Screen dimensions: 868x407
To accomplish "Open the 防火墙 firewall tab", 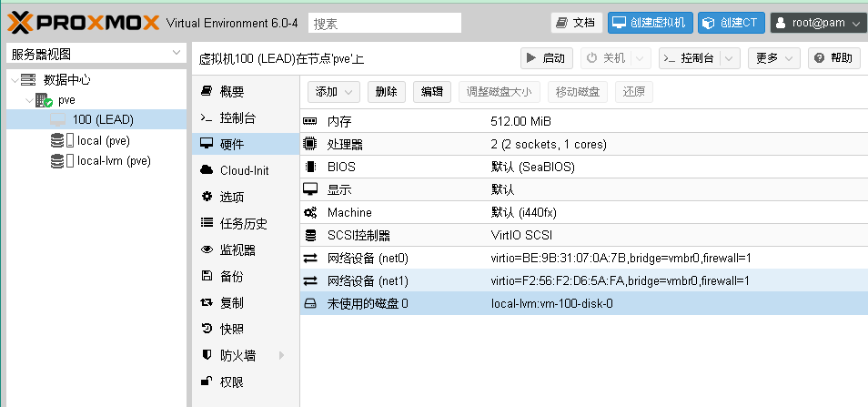I will (x=246, y=355).
